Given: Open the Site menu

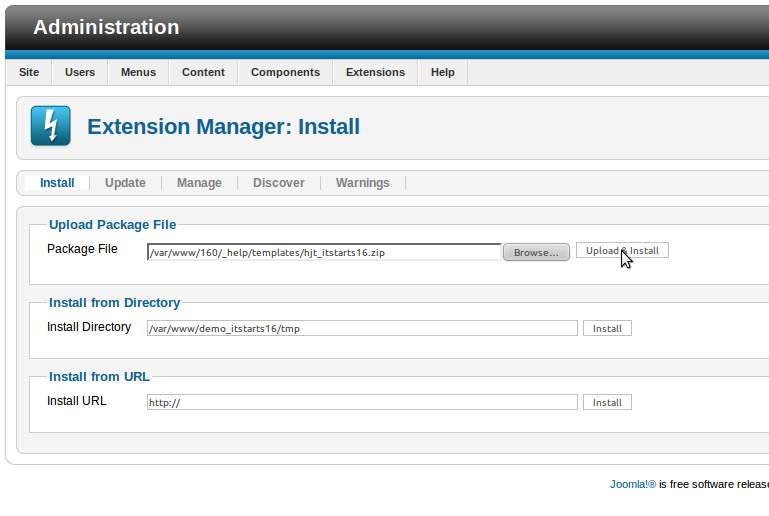Looking at the screenshot, I should [x=29, y=72].
